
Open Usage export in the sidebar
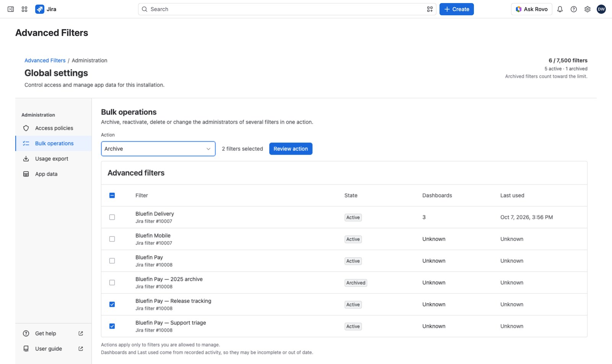[x=54, y=159]
